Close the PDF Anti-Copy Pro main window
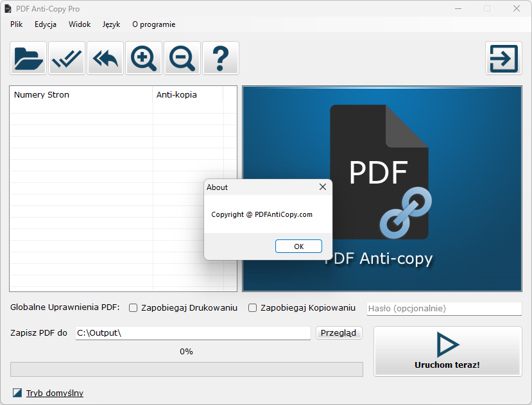532x405 pixels. [517, 8]
